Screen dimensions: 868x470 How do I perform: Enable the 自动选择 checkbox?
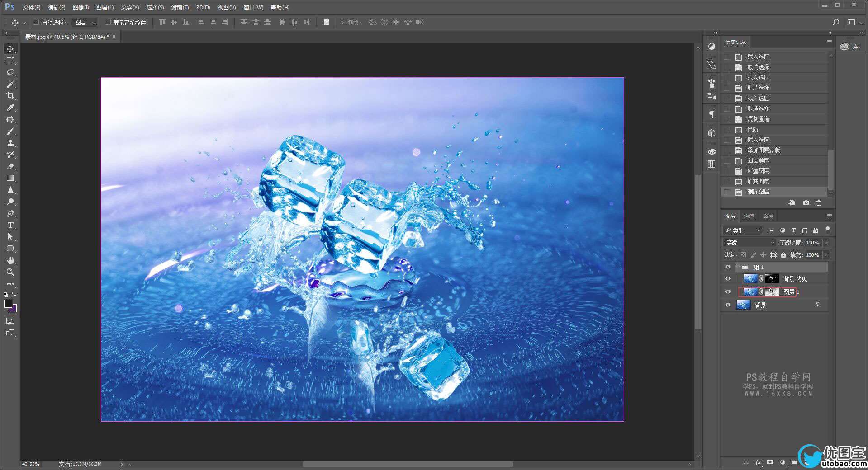(x=36, y=22)
